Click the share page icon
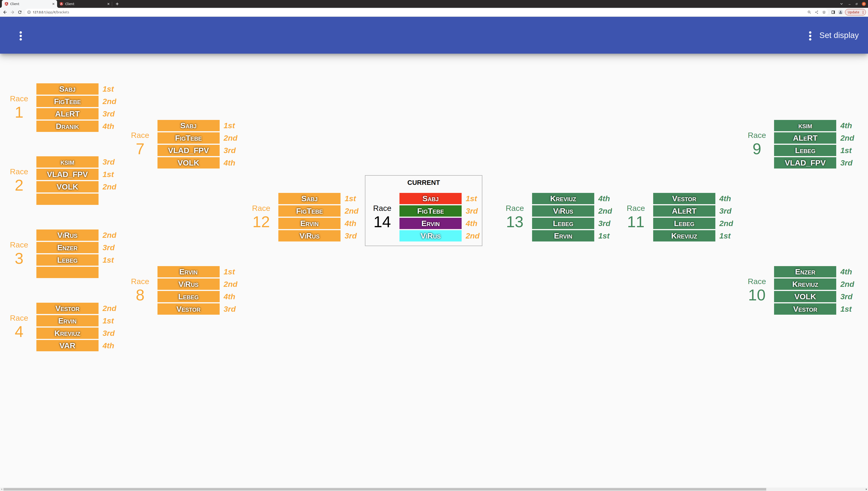Viewport: 868px width, 491px height. pyautogui.click(x=816, y=12)
